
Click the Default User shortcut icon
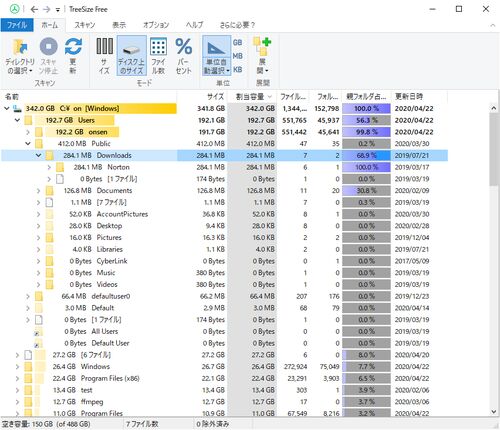pos(39,343)
